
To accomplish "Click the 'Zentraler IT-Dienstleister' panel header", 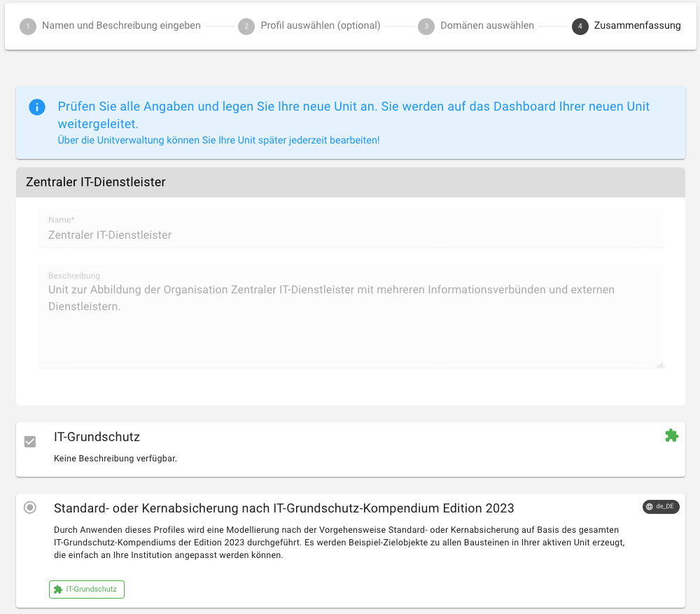I will point(350,182).
